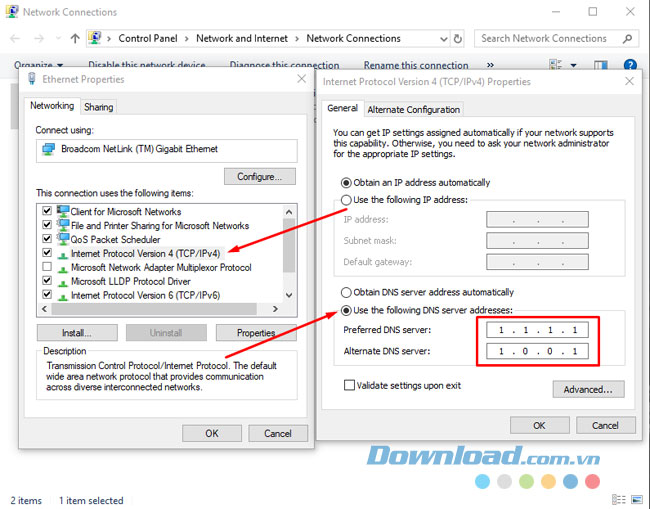Click the Install... button
Screen dimensions: 650x509
pyautogui.click(x=77, y=333)
